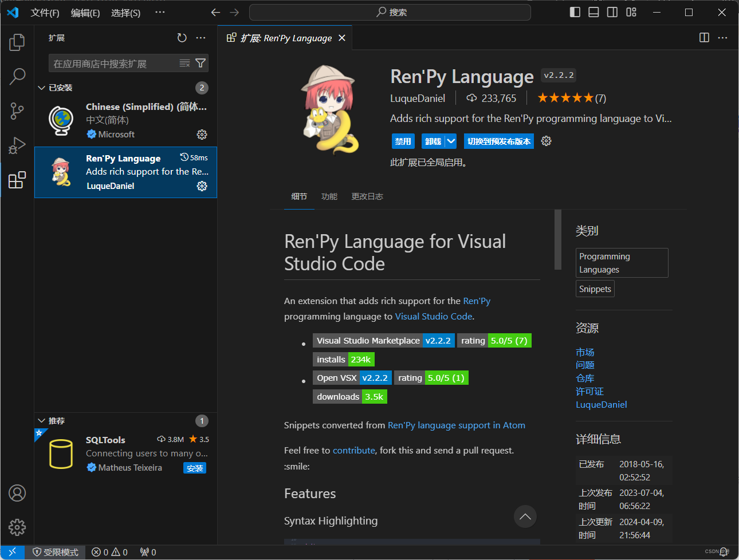Open the Explorer view in activity bar
Image resolution: width=739 pixels, height=560 pixels.
(x=17, y=42)
